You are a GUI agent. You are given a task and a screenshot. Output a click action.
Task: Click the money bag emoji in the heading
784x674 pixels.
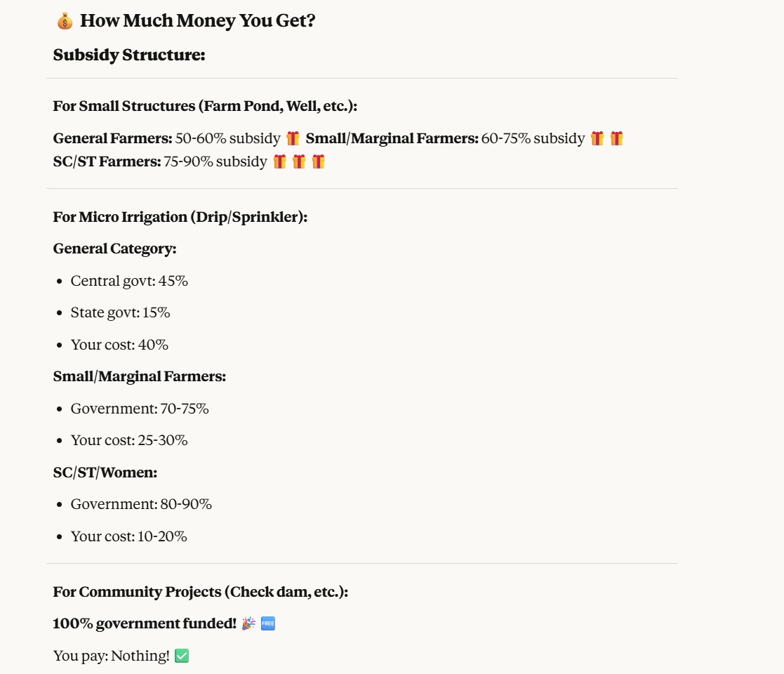click(x=65, y=21)
